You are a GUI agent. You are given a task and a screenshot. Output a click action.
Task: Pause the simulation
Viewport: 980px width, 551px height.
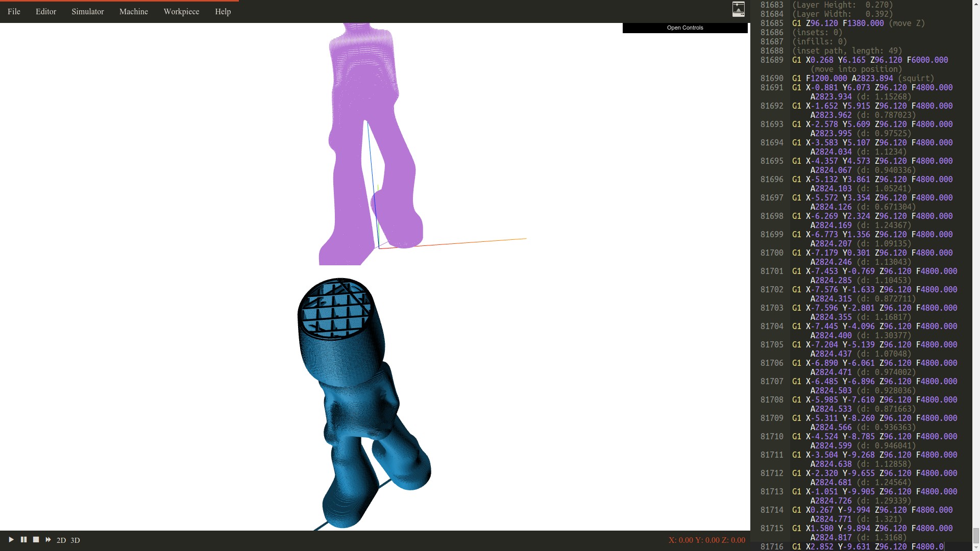(23, 540)
